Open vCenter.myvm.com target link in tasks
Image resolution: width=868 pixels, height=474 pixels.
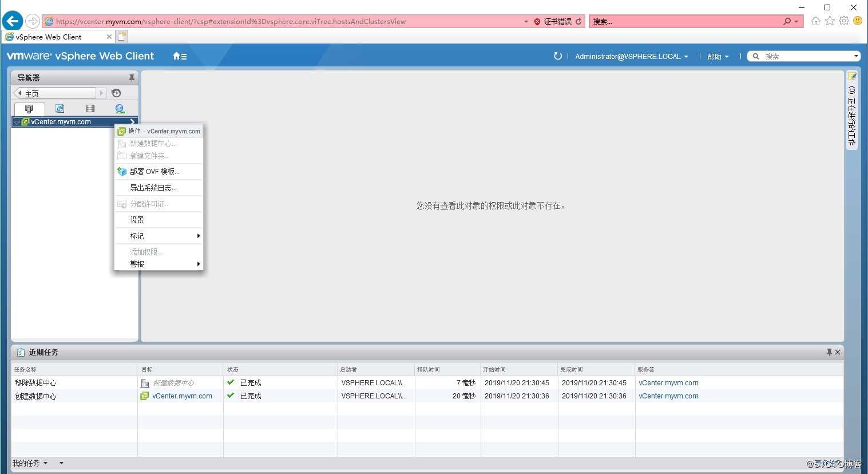[x=182, y=396]
